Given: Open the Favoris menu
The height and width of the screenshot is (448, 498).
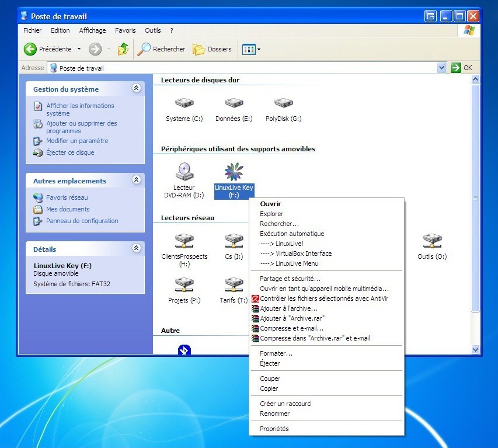Looking at the screenshot, I should click(125, 30).
